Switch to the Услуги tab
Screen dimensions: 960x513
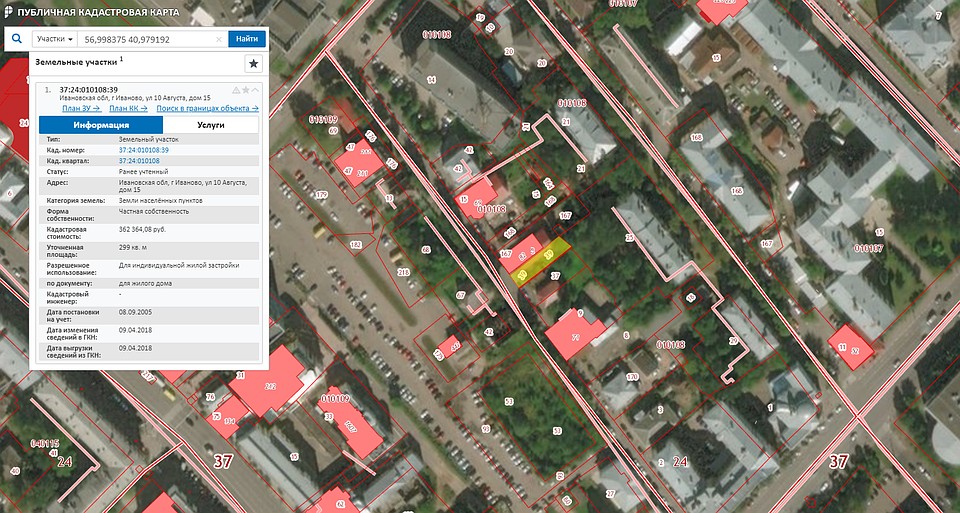click(211, 125)
